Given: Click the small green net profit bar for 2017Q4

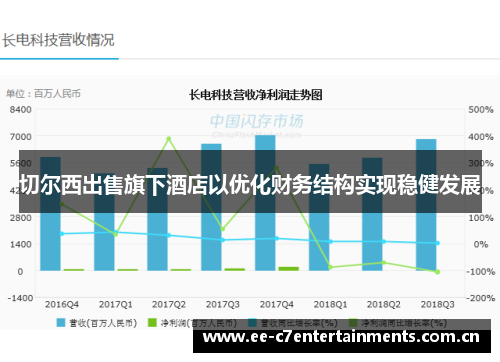Looking at the screenshot, I should click(x=289, y=269).
